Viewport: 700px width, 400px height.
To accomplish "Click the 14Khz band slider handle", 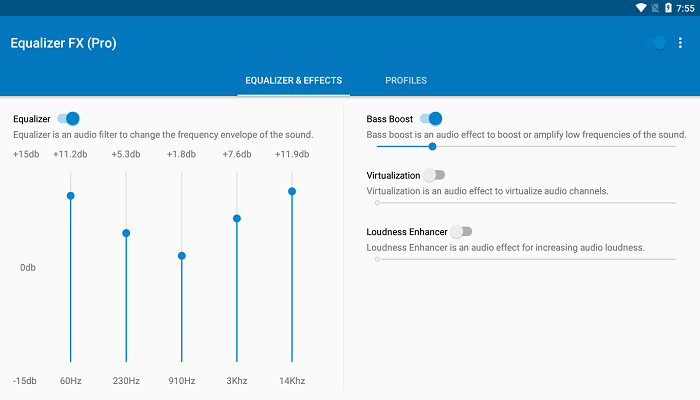I will [292, 191].
